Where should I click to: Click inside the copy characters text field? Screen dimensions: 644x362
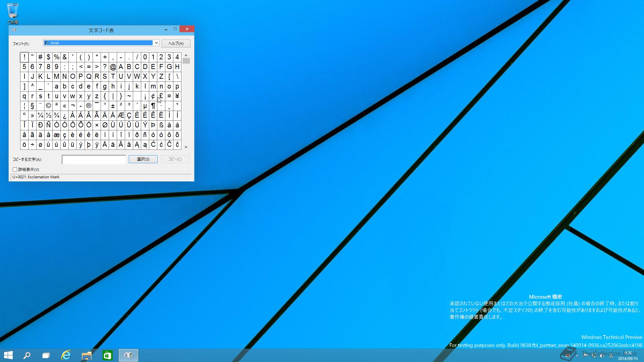click(x=94, y=160)
